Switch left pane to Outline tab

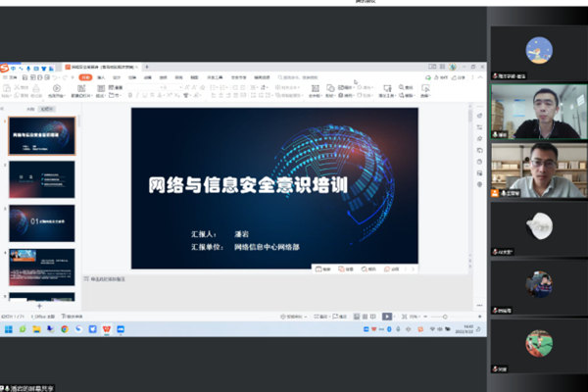click(30, 109)
